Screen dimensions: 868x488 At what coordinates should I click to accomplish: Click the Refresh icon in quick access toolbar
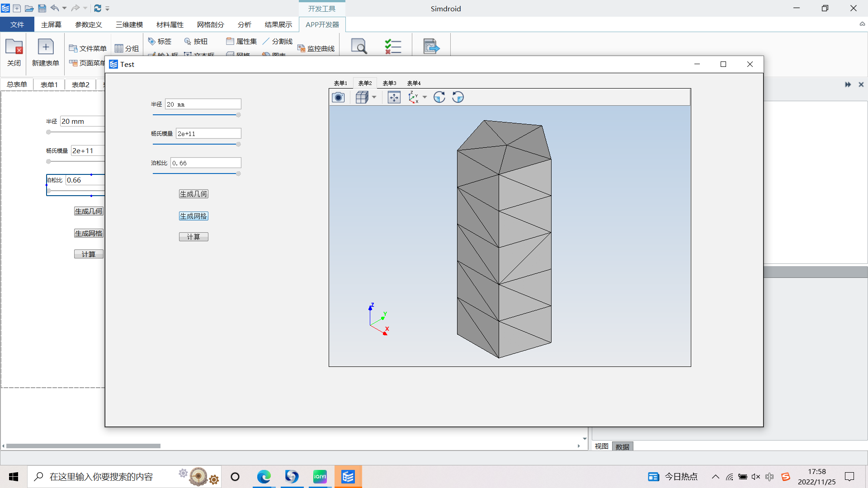[97, 8]
